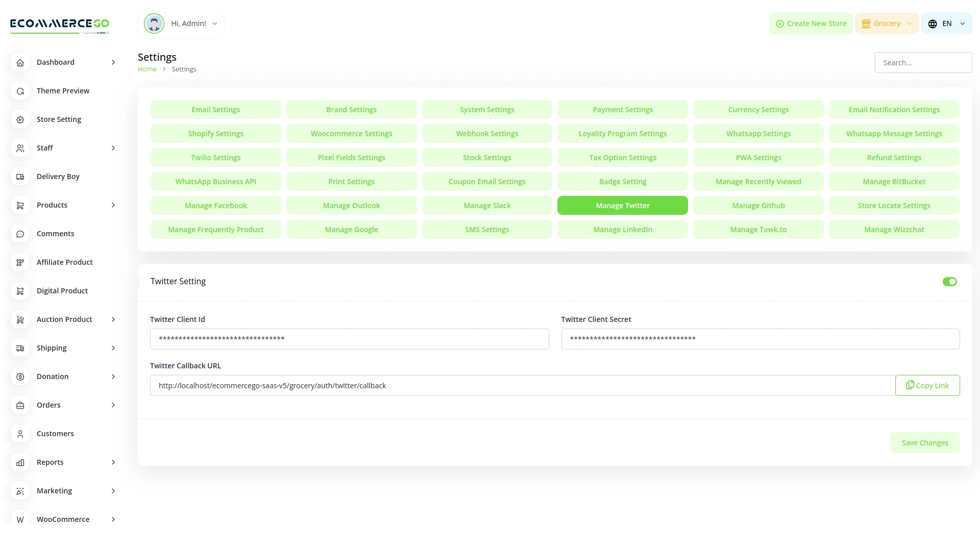Expand the EN language selector

click(946, 23)
